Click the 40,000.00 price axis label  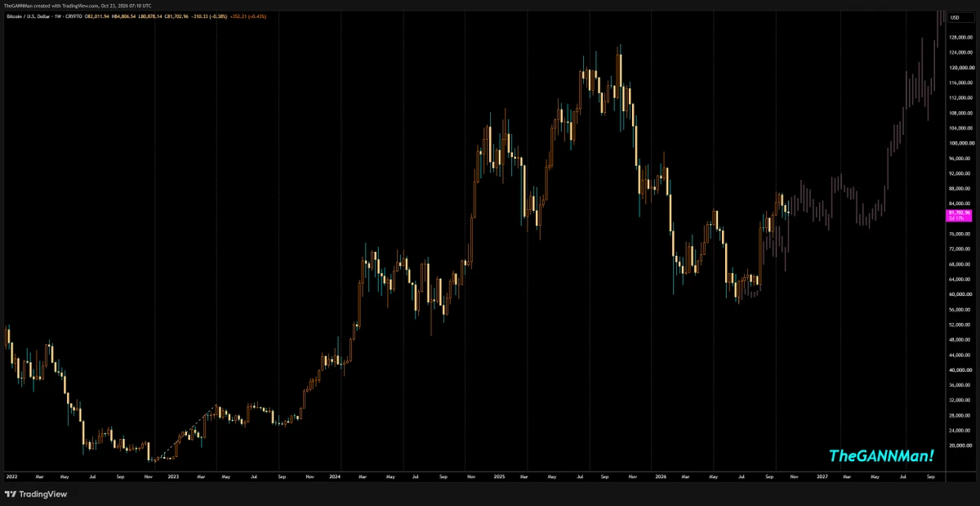[x=960, y=370]
